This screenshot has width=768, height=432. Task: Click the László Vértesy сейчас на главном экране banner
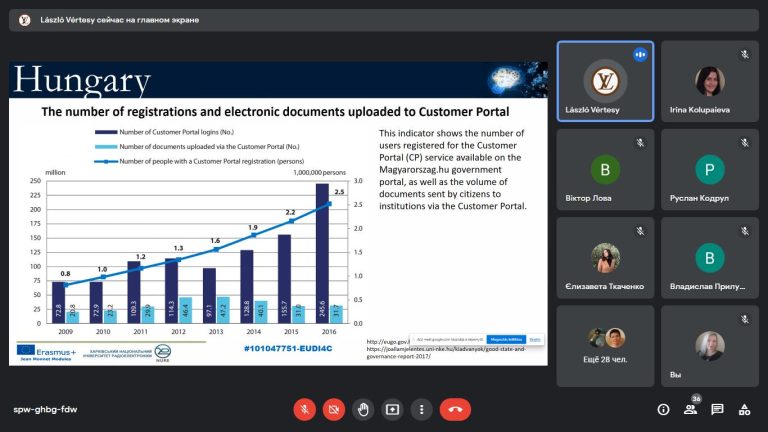point(384,20)
